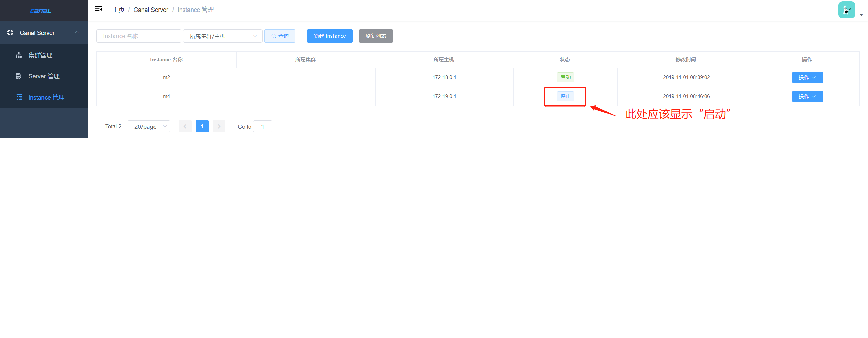Image resolution: width=868 pixels, height=338 pixels.
Task: Select page 1 in pagination
Action: pyautogui.click(x=202, y=126)
